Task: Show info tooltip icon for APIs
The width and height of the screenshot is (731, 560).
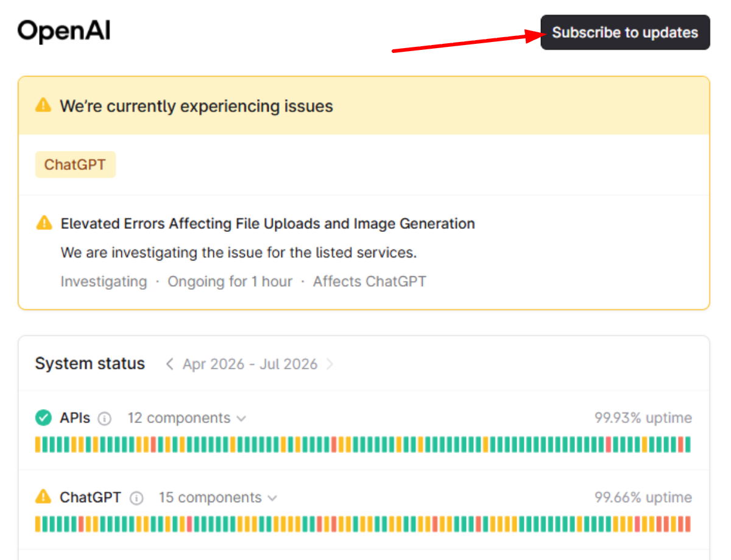Action: tap(105, 419)
